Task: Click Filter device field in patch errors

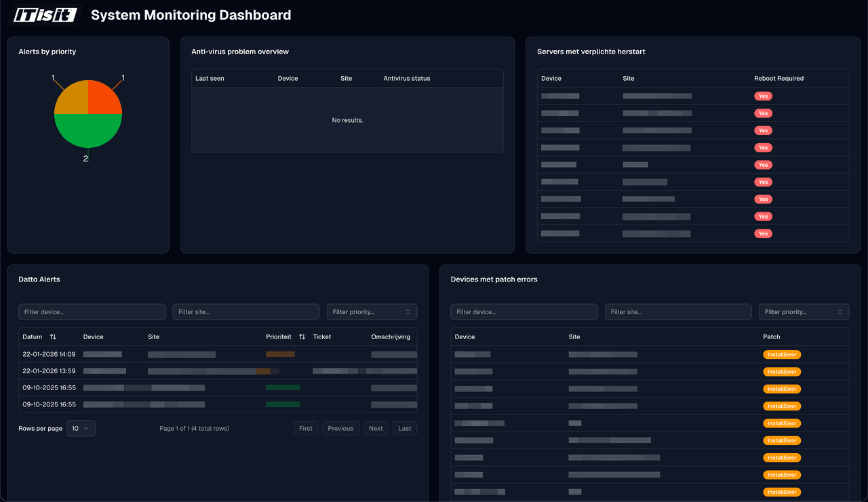Action: (x=524, y=312)
